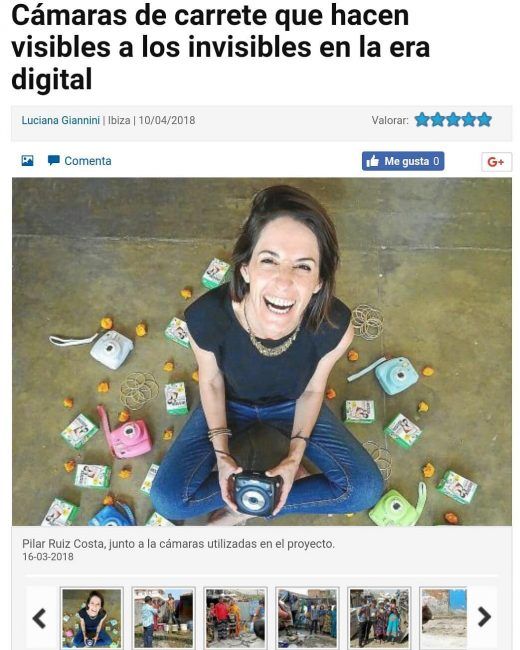Give article a five-star rating

tap(484, 120)
